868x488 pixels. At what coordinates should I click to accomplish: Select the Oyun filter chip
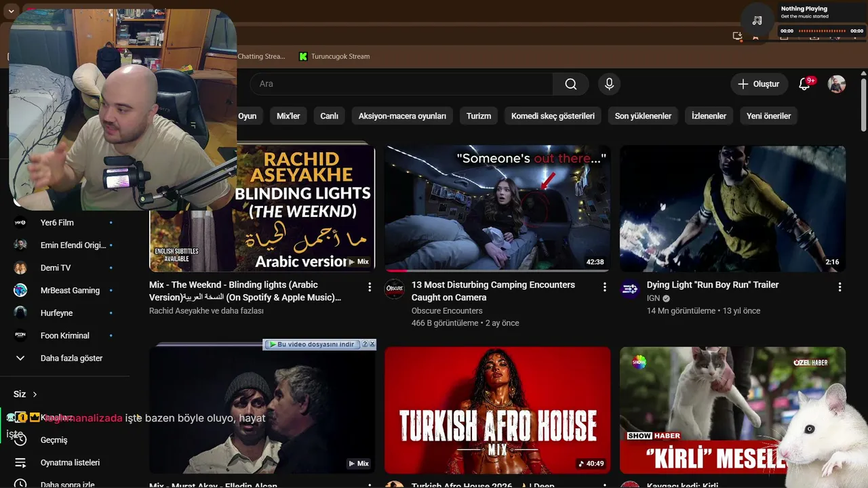(248, 116)
